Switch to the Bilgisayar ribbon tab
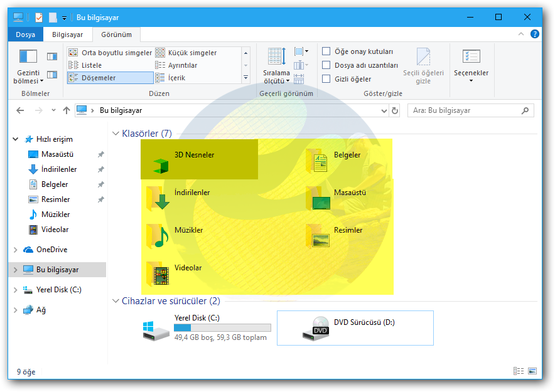The width and height of the screenshot is (555, 392). (67, 34)
